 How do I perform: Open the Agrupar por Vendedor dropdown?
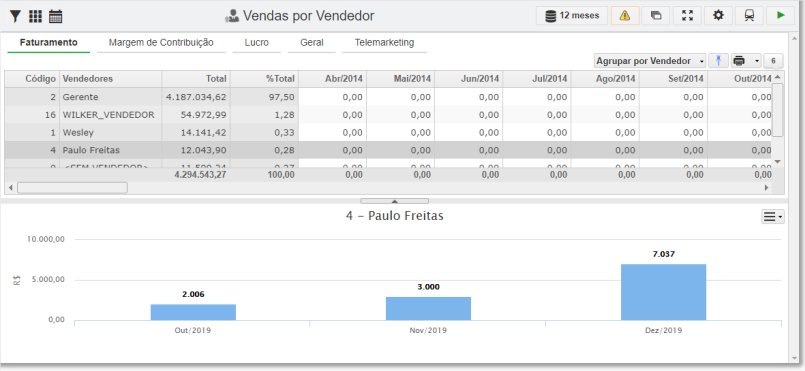coord(650,61)
